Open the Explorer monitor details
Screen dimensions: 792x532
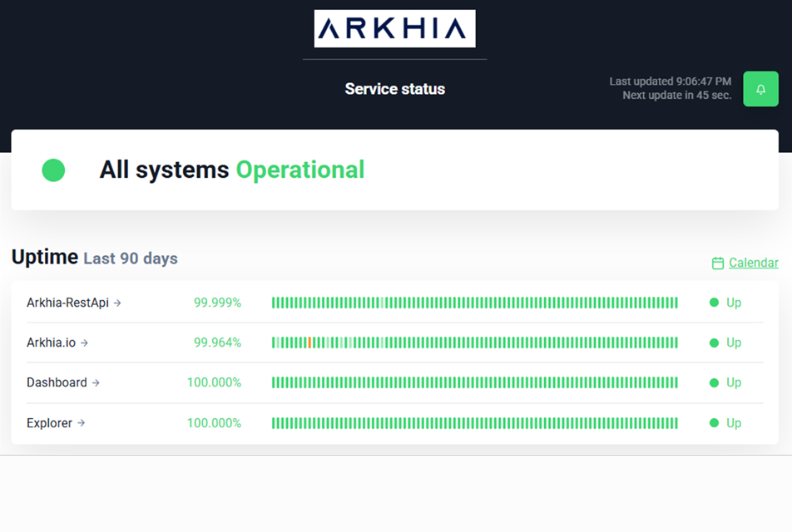point(49,423)
